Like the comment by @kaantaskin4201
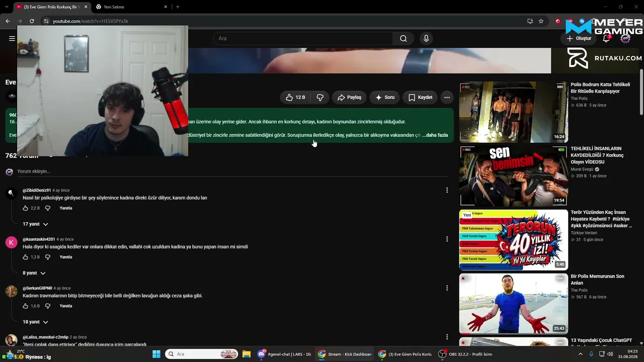Viewport: 644px width, 362px height. point(26,257)
